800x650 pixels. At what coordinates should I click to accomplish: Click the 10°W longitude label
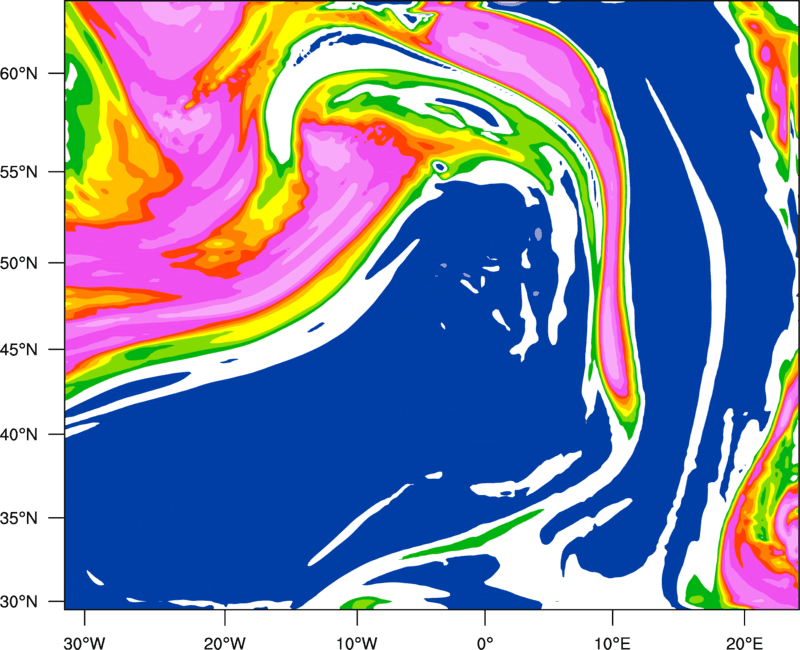[357, 643]
